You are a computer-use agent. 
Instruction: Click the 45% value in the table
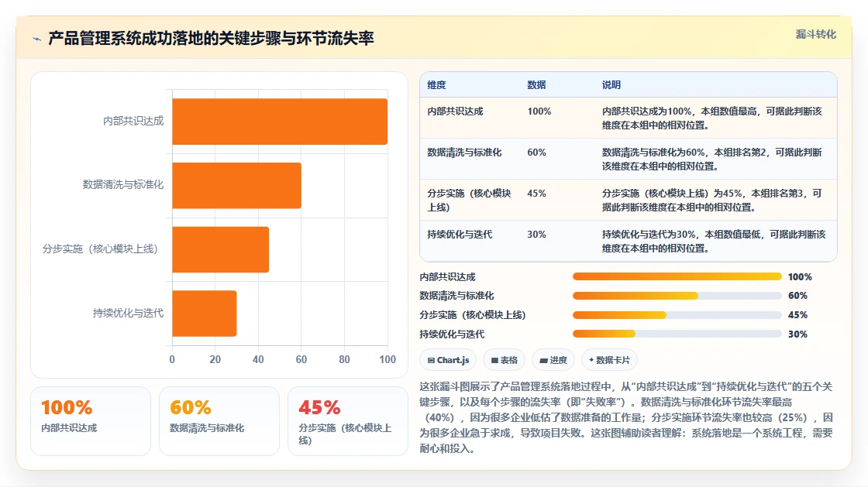(536, 194)
